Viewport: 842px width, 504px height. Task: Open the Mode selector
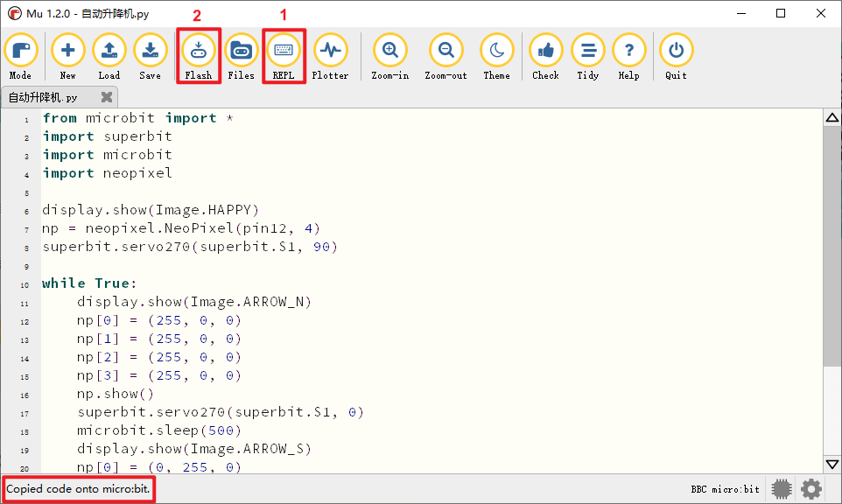point(20,57)
